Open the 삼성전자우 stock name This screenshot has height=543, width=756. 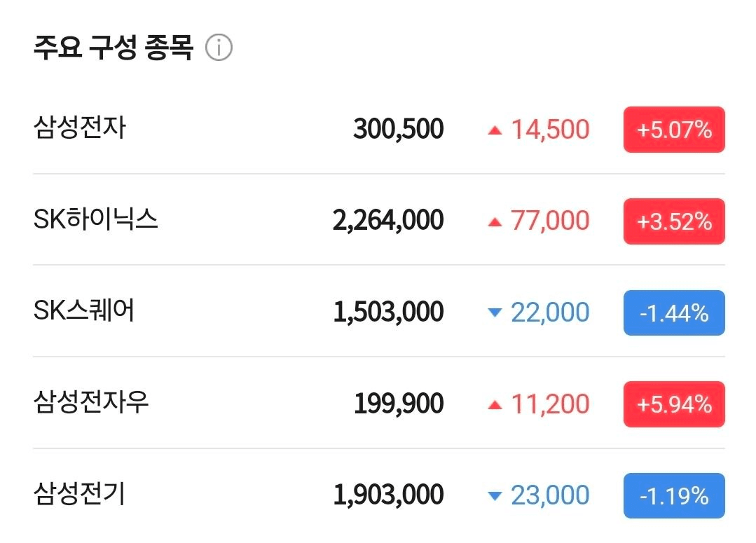pos(91,402)
